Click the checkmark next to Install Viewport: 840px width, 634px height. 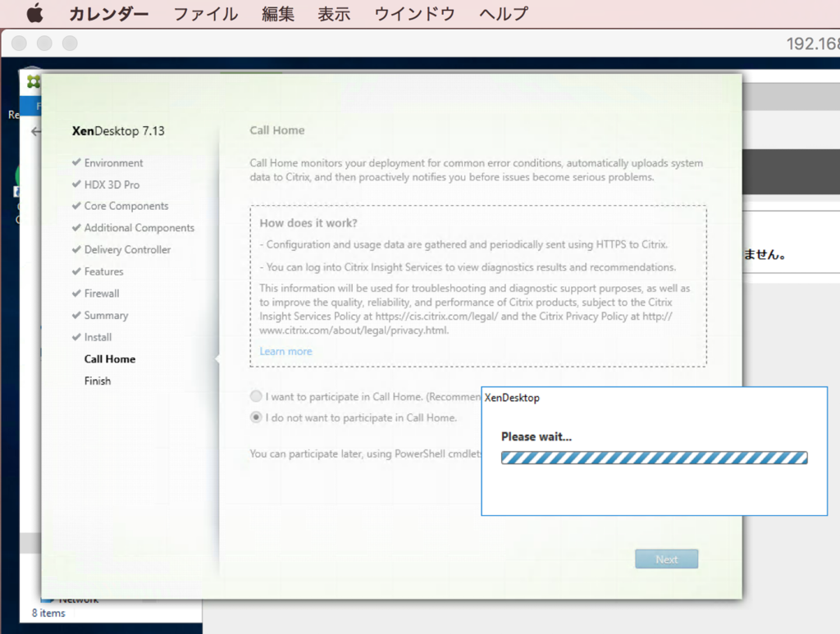tap(76, 337)
